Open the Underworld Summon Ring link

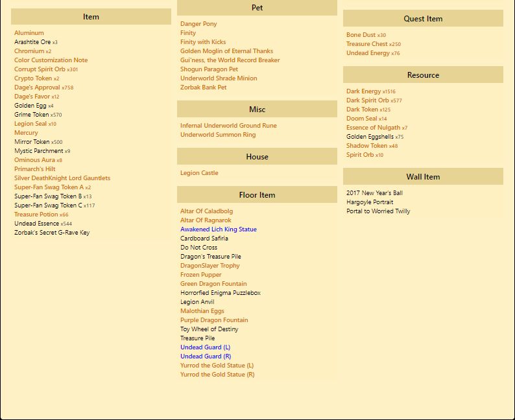[218, 135]
